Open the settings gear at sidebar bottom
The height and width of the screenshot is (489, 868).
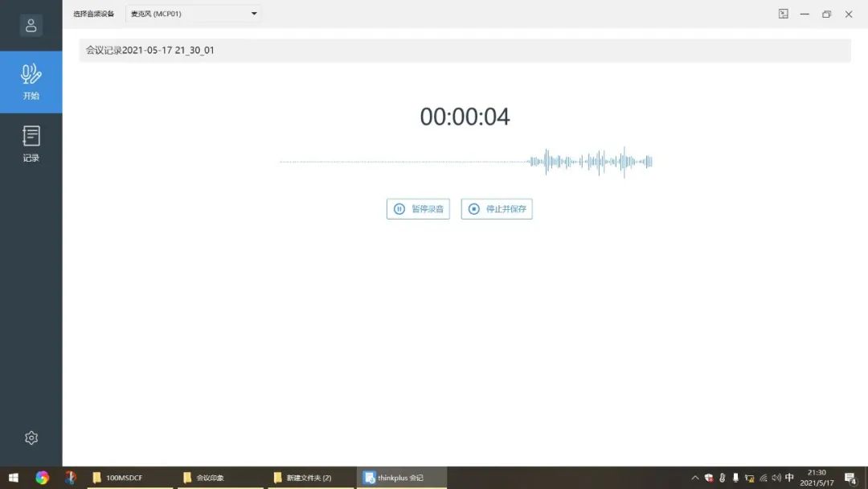click(31, 437)
